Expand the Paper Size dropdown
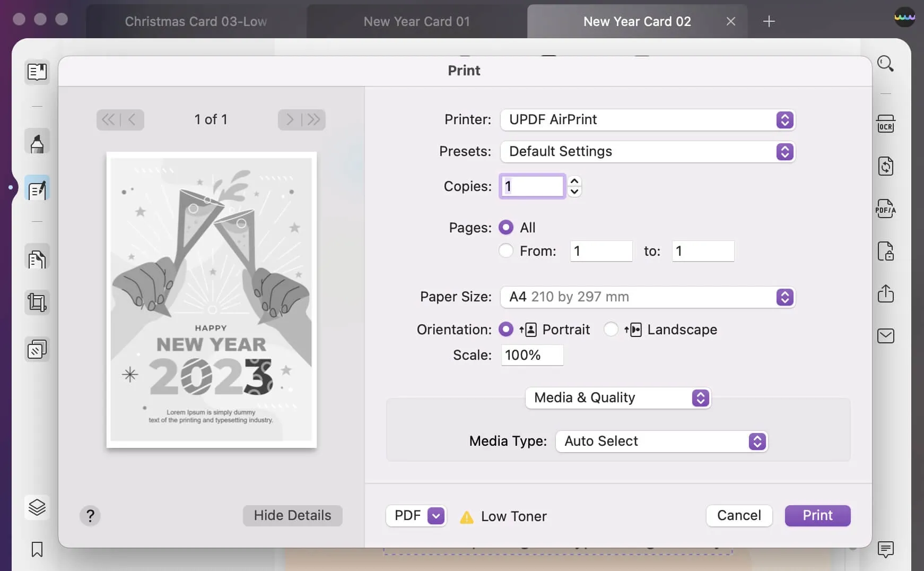Image resolution: width=924 pixels, height=571 pixels. coord(647,297)
